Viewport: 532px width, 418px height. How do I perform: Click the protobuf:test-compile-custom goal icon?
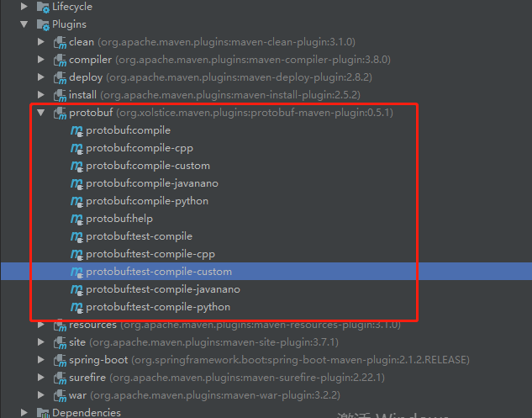click(x=76, y=272)
